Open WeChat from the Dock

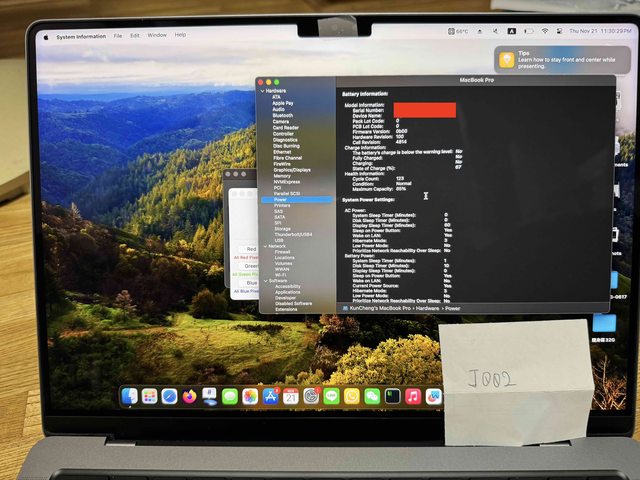click(372, 397)
